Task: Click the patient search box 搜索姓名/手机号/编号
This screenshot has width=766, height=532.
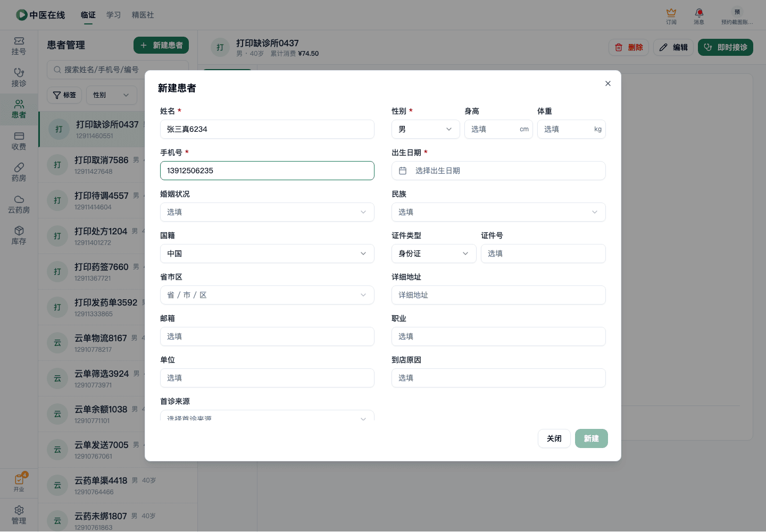Action: click(118, 70)
